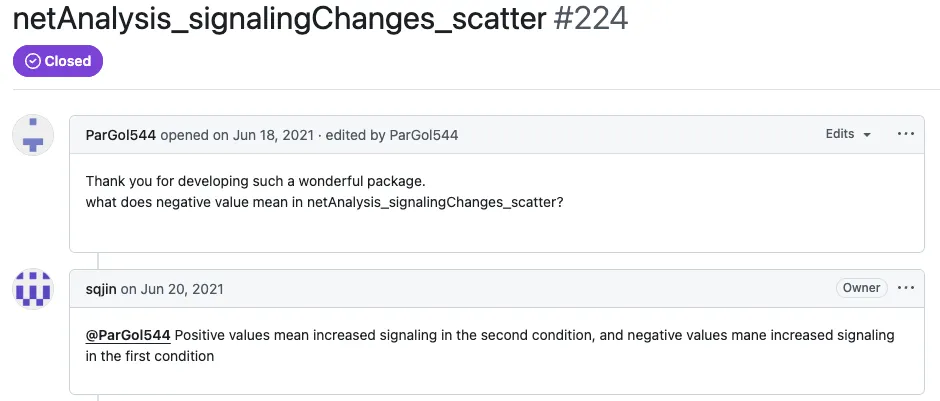940x401 pixels.
Task: Click the purple Closed status label text
Action: [x=68, y=61]
